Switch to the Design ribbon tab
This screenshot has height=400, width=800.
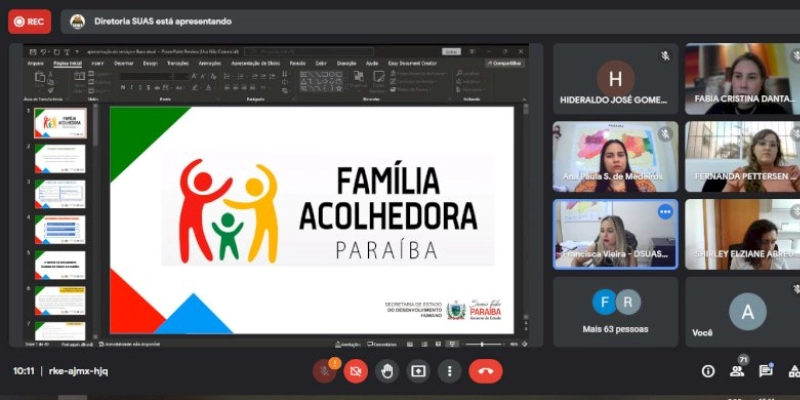pyautogui.click(x=150, y=63)
